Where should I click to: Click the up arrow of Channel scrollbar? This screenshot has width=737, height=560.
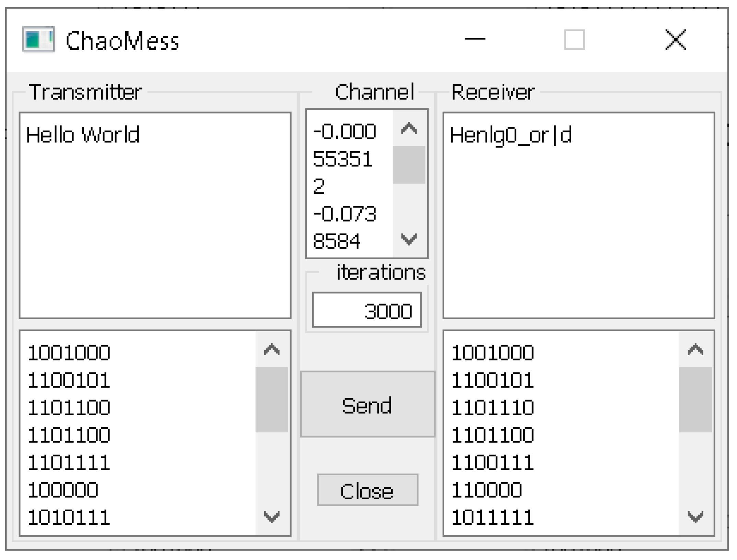(x=409, y=129)
